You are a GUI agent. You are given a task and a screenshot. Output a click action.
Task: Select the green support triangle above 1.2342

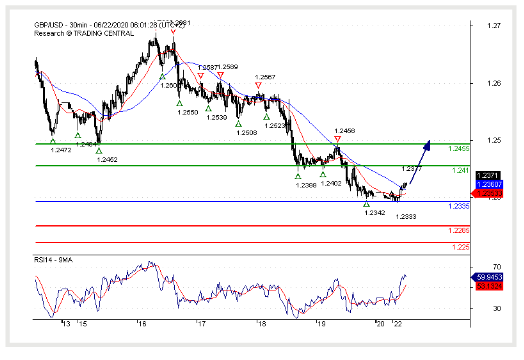367,204
